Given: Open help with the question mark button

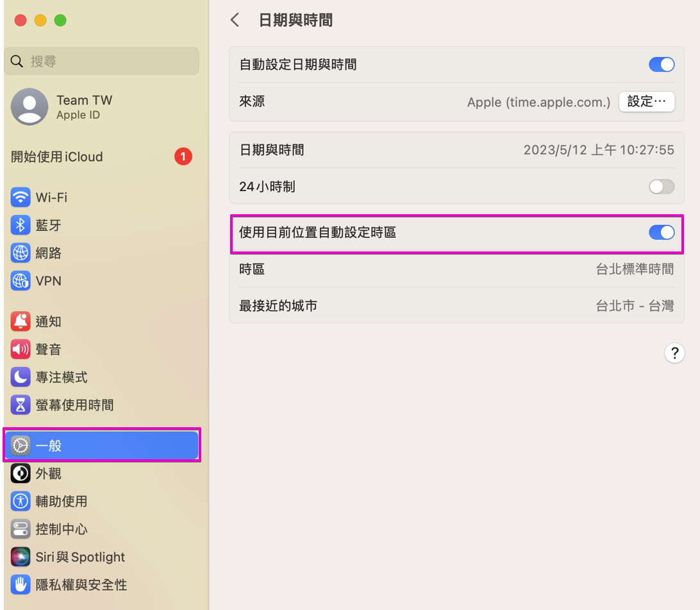Looking at the screenshot, I should point(674,353).
